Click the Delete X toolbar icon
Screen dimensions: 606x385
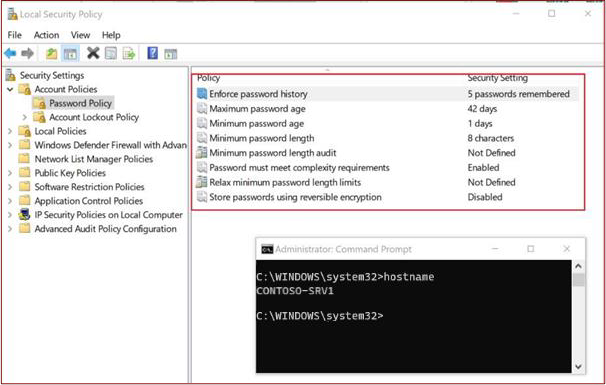pyautogui.click(x=93, y=53)
